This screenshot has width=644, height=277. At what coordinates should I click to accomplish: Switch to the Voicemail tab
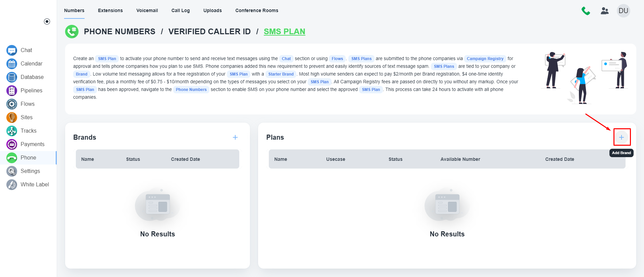coord(147,10)
